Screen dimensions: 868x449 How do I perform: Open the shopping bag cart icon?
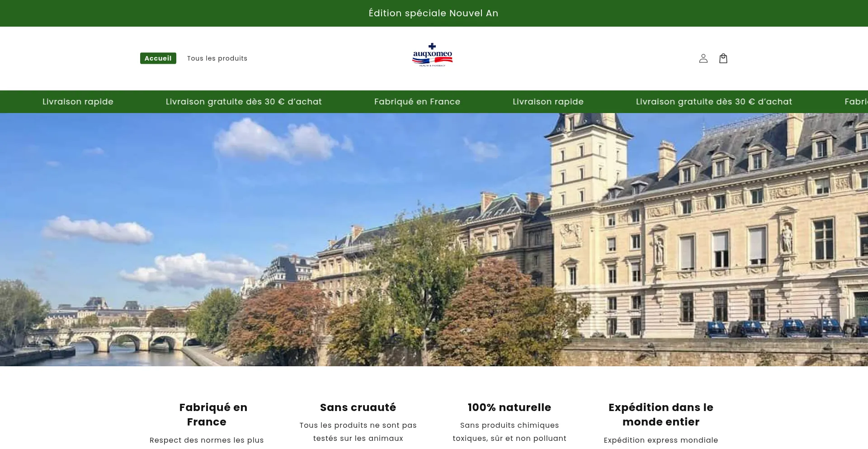(723, 58)
